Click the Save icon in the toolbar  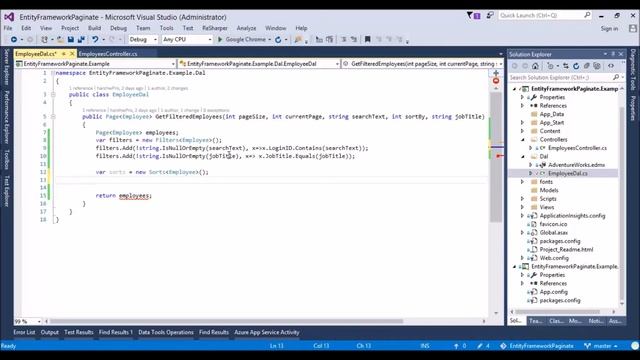click(x=71, y=40)
